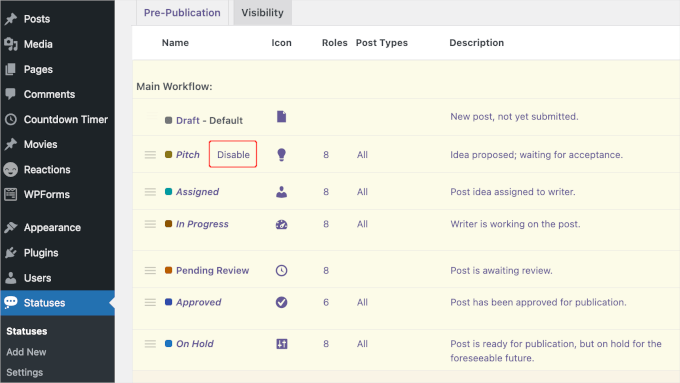
Task: Open the Settings submenu link
Action: pos(24,372)
